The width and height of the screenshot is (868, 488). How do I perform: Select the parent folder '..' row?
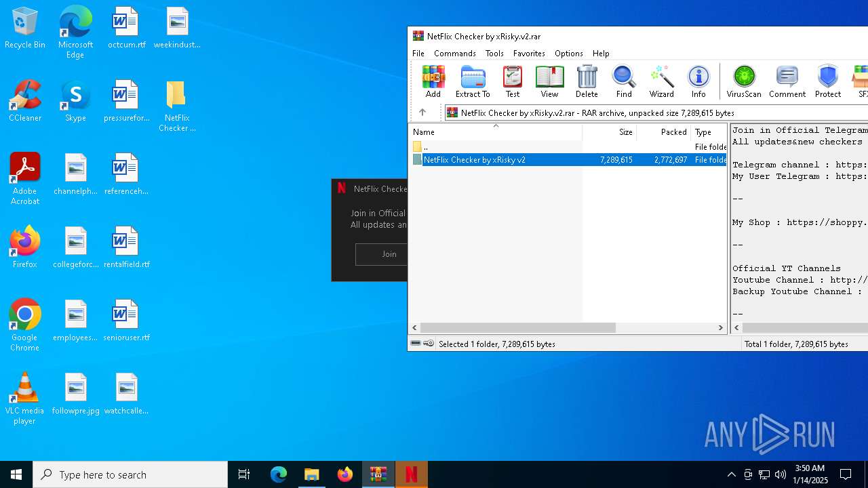pyautogui.click(x=568, y=146)
